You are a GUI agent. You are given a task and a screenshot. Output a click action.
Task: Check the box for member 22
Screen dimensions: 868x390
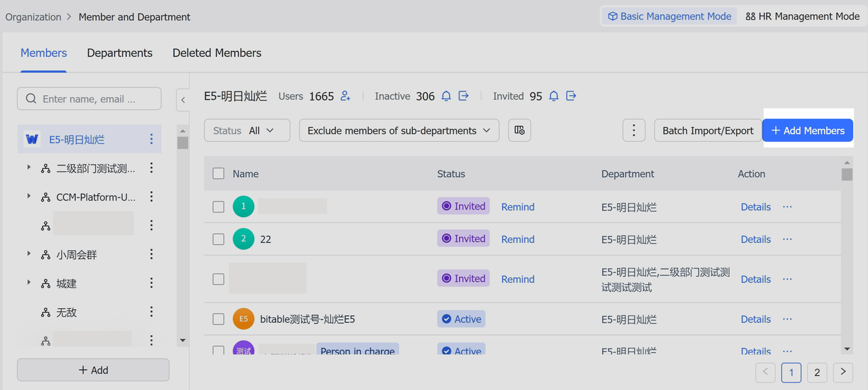click(218, 239)
